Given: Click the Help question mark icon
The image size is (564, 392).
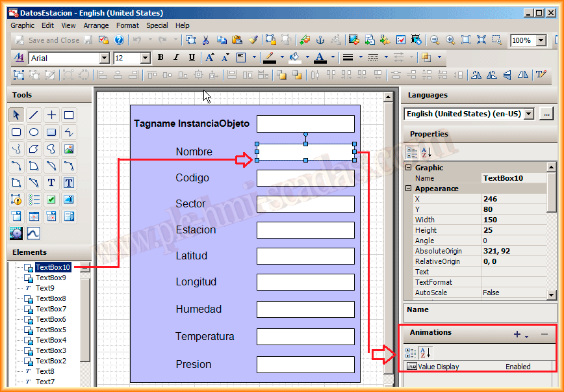Looking at the screenshot, I should click(119, 40).
